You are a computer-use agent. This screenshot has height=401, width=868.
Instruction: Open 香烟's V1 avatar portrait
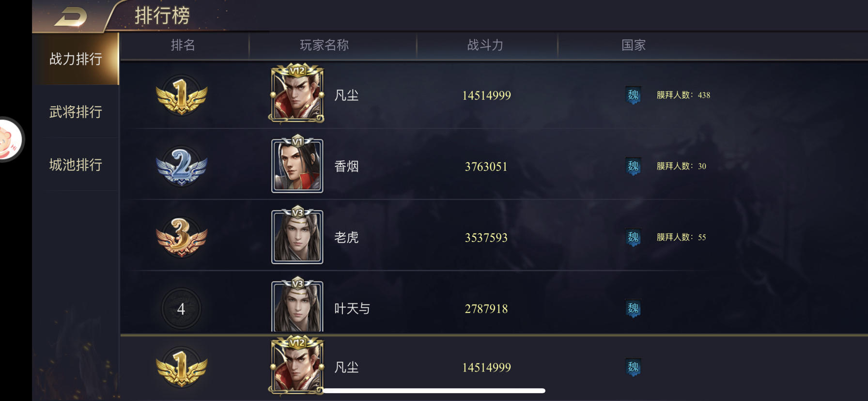click(297, 164)
